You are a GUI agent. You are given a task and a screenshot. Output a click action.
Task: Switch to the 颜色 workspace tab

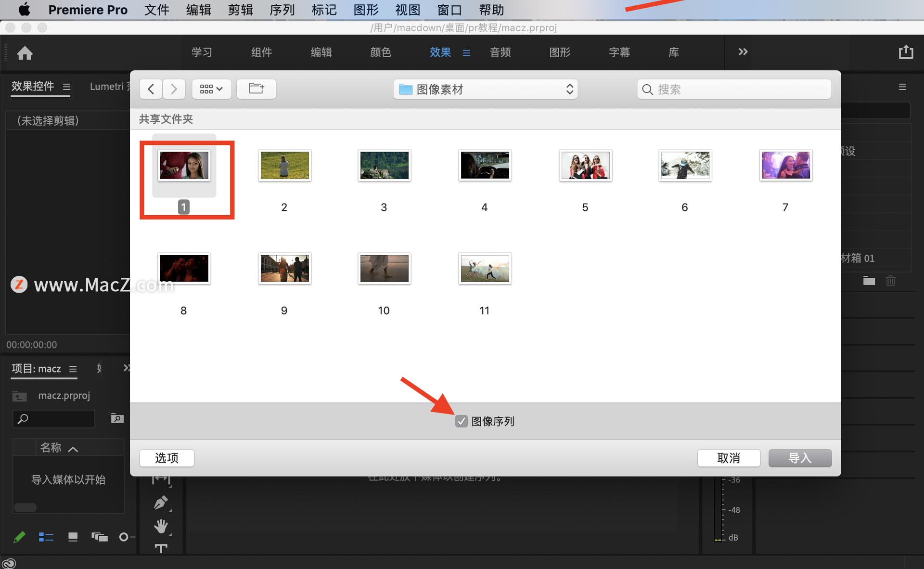coord(380,52)
